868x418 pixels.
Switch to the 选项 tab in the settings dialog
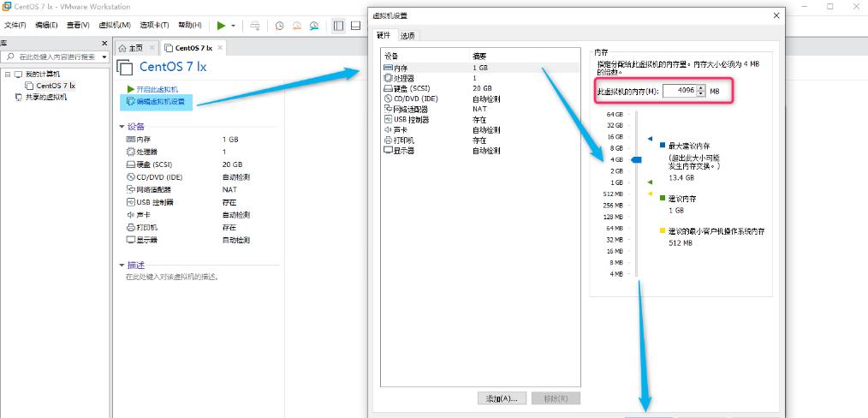coord(407,35)
